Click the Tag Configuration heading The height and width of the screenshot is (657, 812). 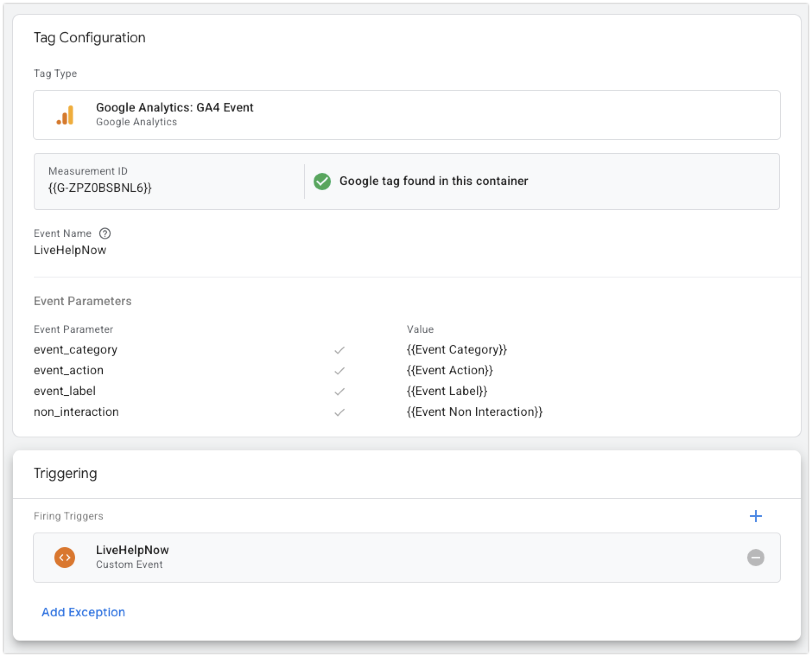point(90,38)
